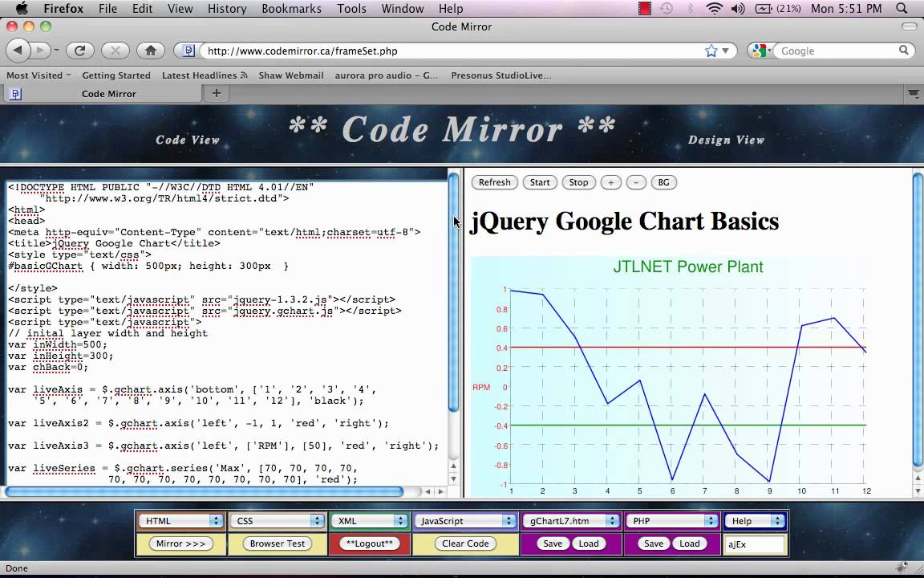Click the red menu bar status icon

coord(645,8)
